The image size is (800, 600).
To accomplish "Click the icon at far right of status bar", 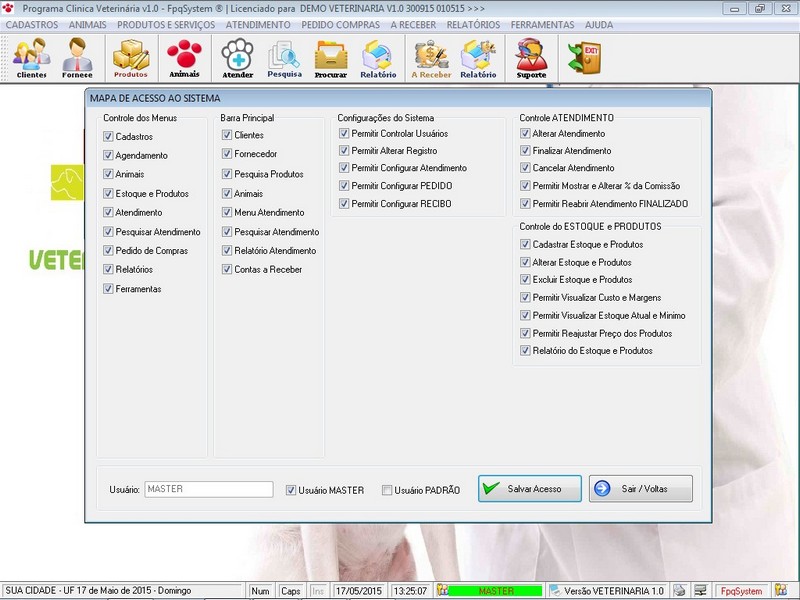I will [781, 590].
